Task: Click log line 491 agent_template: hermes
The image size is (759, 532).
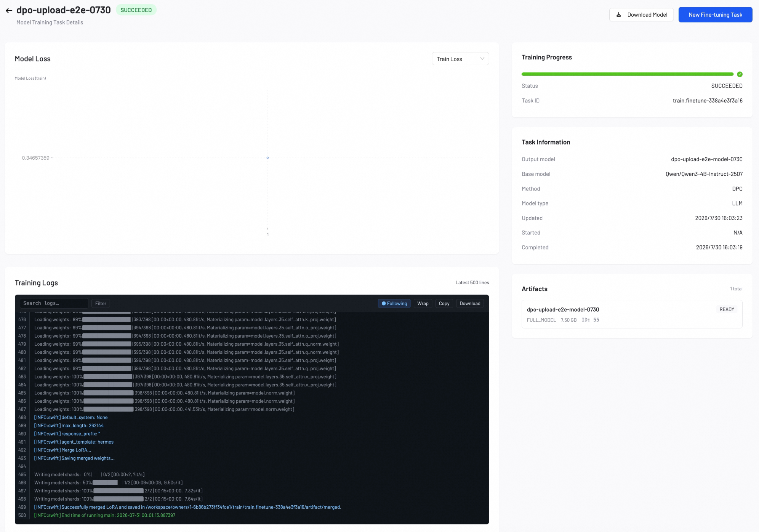Action: coord(74,442)
